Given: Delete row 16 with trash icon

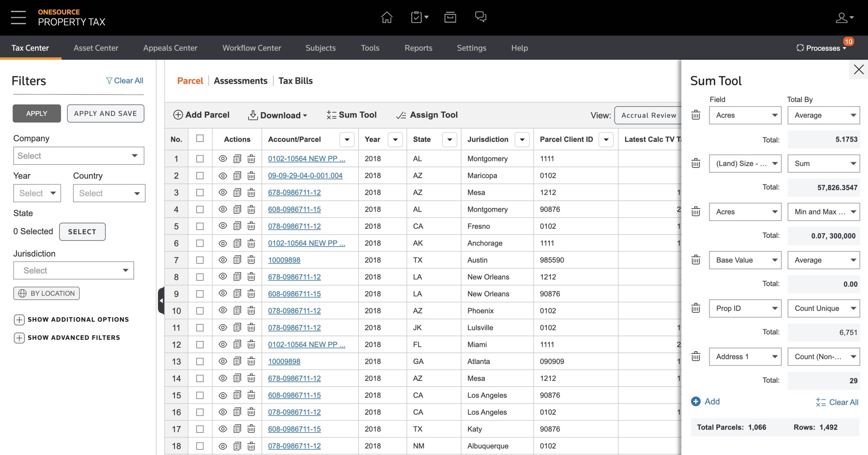Looking at the screenshot, I should click(x=251, y=412).
